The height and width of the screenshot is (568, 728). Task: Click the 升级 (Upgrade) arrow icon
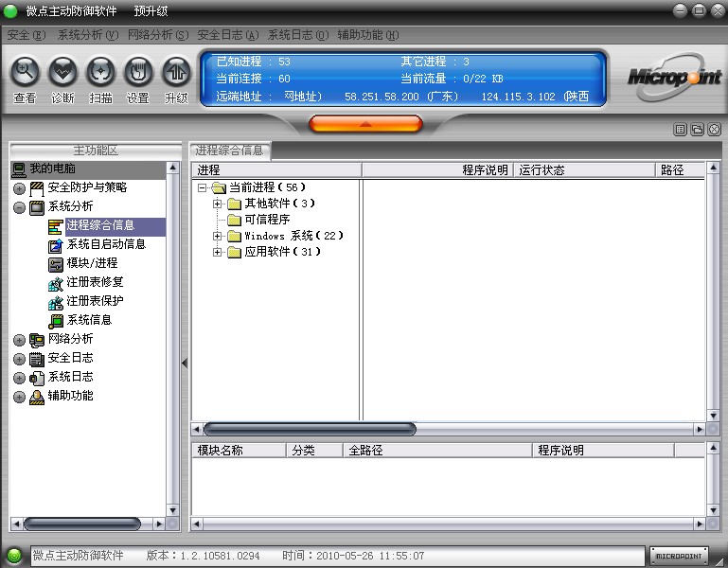(176, 73)
